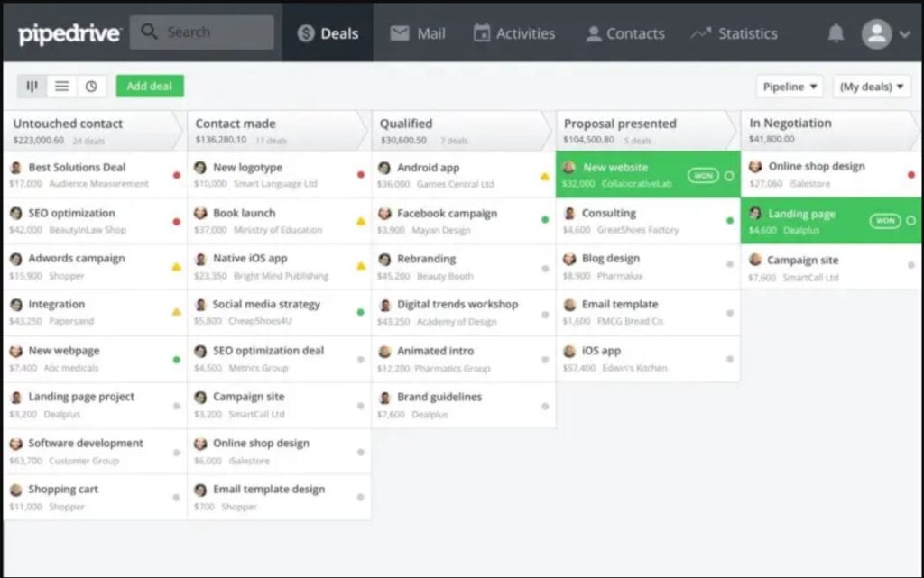Click owner avatar on Blog design deal
924x578 pixels.
569,259
